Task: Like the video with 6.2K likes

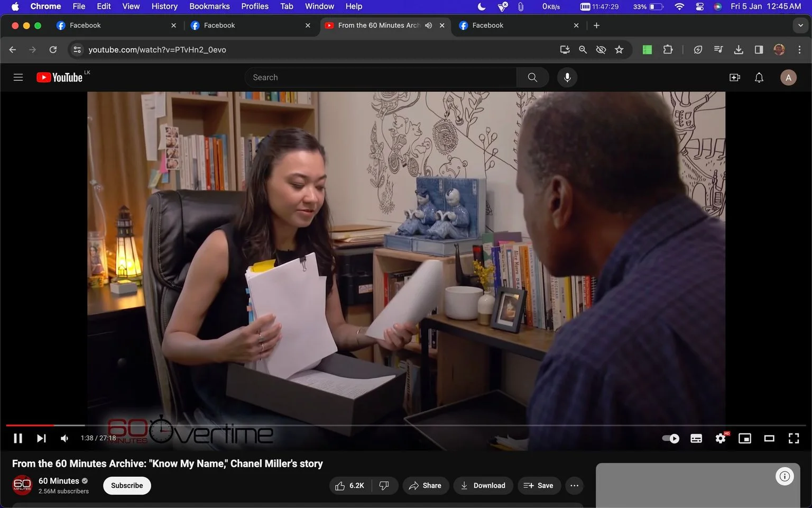Action: [349, 485]
